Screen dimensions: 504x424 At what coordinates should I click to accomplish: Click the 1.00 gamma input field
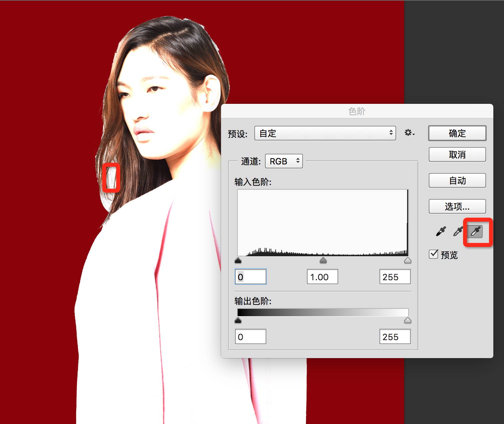point(322,277)
